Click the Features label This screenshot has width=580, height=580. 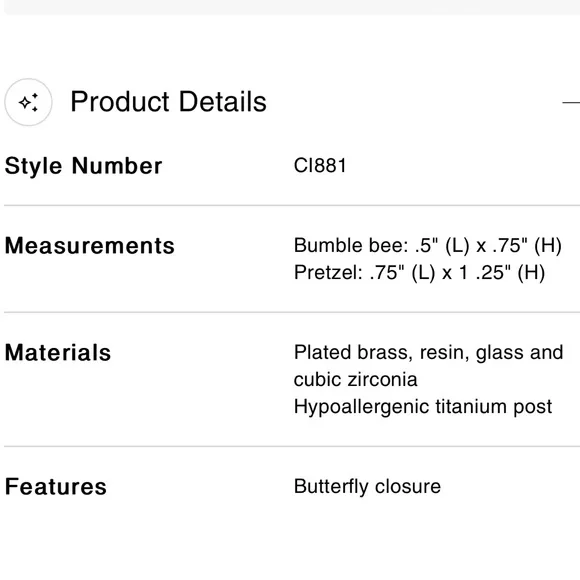(x=56, y=487)
